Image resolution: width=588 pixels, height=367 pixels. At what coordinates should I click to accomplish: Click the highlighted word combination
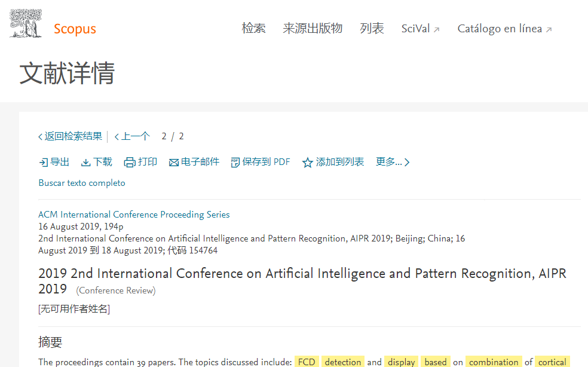[494, 362]
